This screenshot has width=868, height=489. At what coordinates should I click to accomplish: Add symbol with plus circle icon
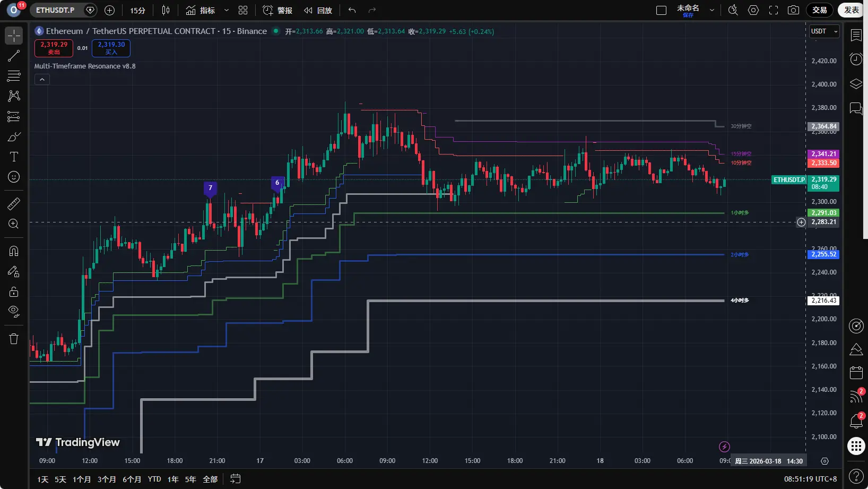[110, 10]
